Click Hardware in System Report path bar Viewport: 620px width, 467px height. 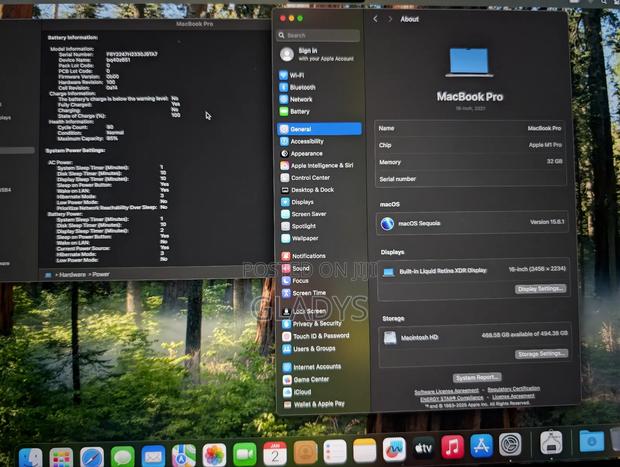pos(72,274)
